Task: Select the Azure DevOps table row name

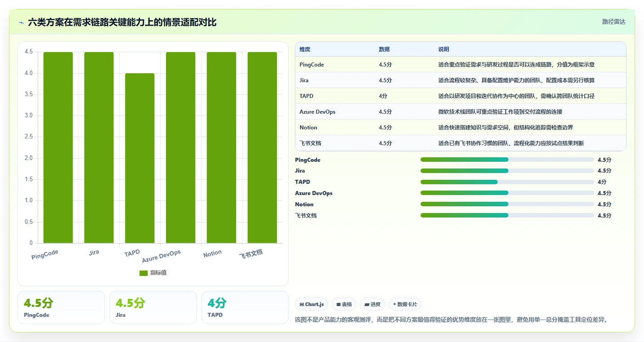Action: pos(318,112)
